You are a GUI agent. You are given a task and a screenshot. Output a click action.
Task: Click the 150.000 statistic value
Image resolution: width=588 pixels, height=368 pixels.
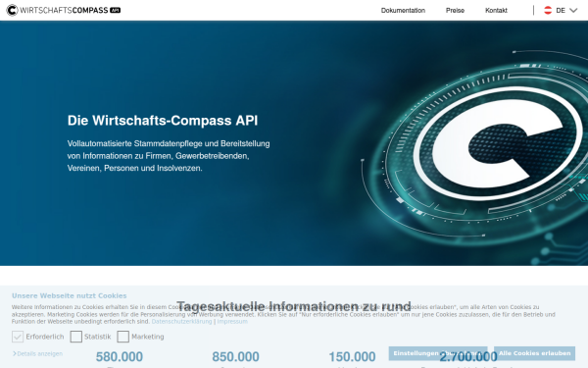352,357
